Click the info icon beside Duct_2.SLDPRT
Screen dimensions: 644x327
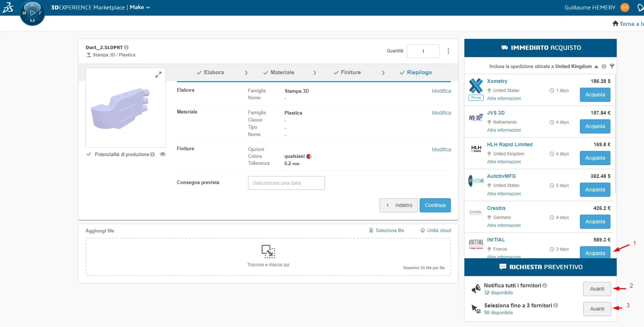(x=126, y=47)
